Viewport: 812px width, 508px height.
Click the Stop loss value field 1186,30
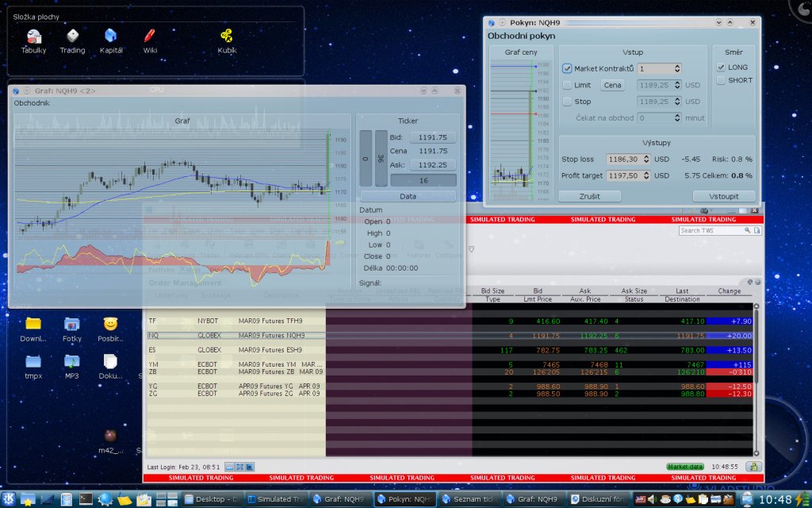tap(624, 159)
